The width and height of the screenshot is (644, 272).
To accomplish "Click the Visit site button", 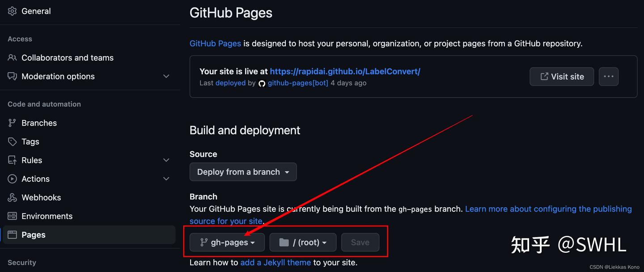I will click(561, 76).
